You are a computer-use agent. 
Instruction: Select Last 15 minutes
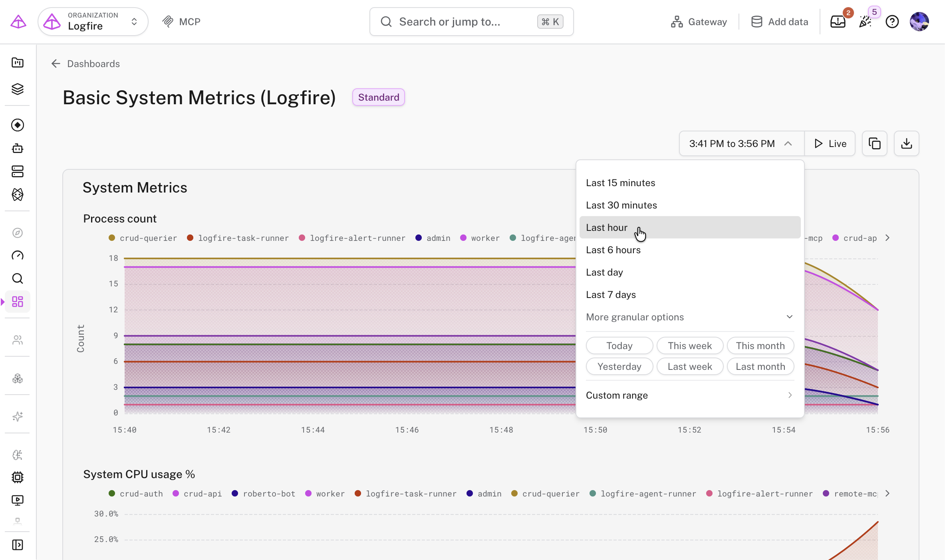pos(690,183)
